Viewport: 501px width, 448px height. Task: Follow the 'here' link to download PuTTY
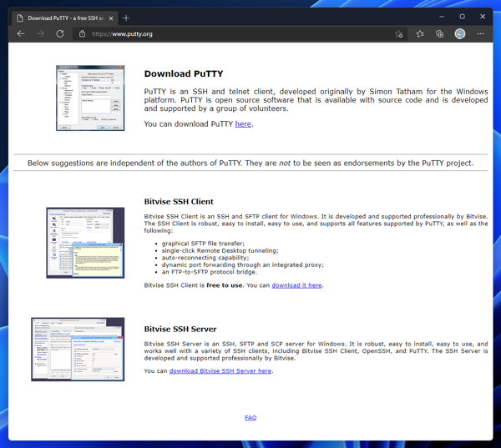[x=243, y=124]
